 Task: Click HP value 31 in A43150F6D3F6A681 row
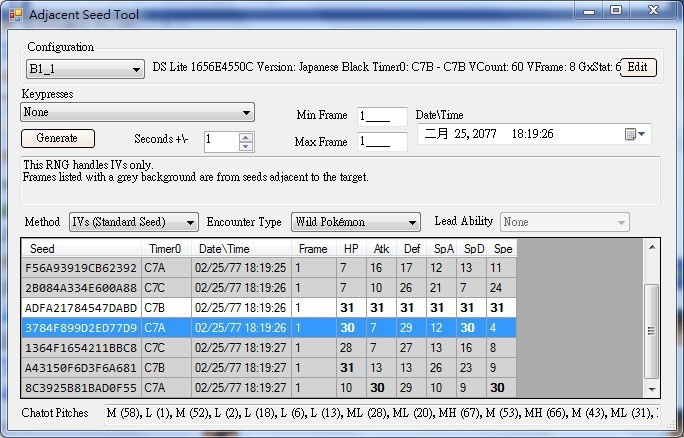tap(352, 368)
